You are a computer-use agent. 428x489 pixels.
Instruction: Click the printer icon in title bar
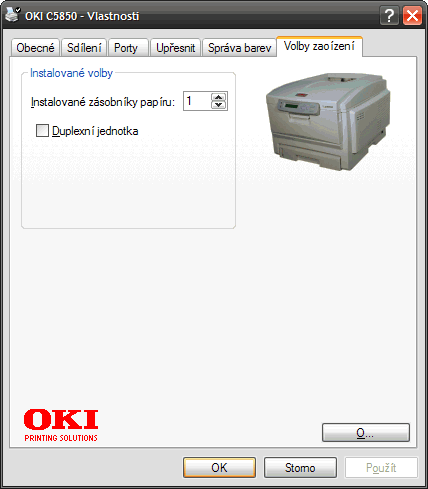13,15
